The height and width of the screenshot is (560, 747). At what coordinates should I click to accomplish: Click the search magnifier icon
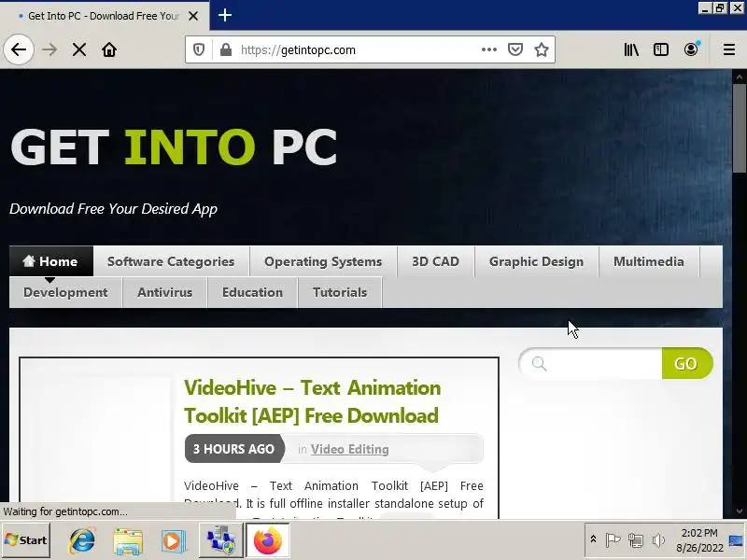(539, 363)
